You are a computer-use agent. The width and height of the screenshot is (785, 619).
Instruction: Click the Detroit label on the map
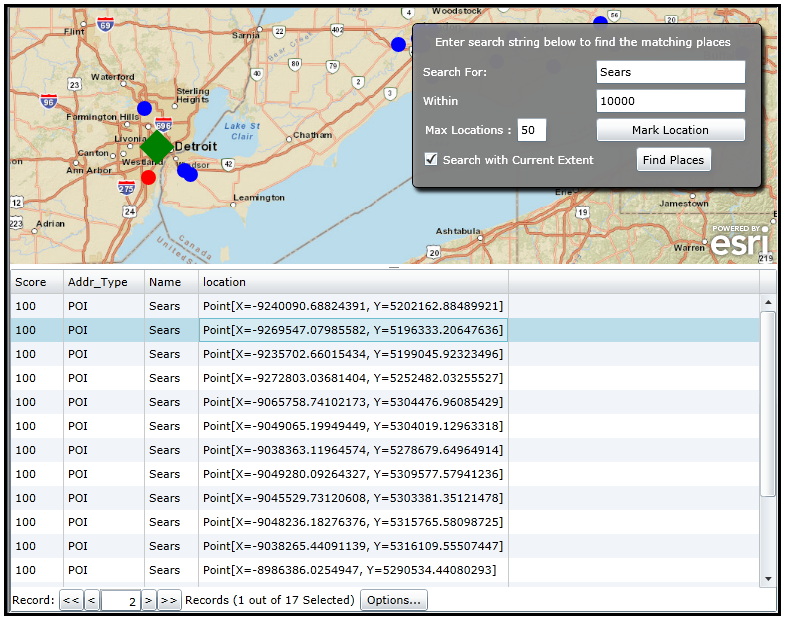coord(196,147)
